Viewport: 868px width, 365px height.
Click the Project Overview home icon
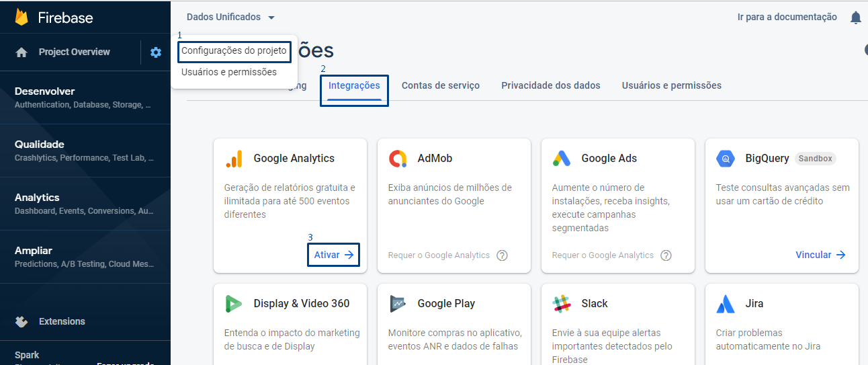[x=21, y=52]
